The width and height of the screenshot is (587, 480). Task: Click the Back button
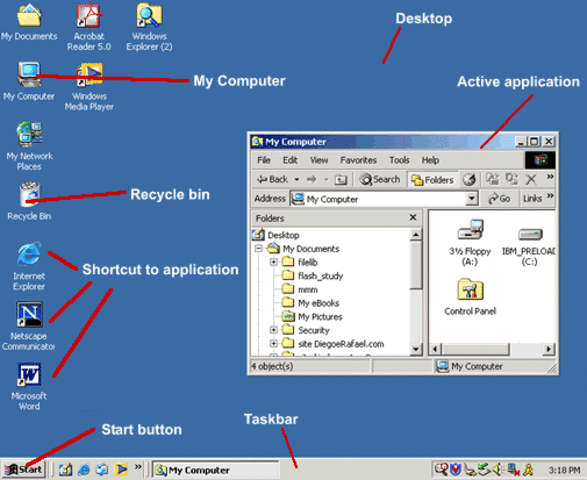pyautogui.click(x=273, y=180)
